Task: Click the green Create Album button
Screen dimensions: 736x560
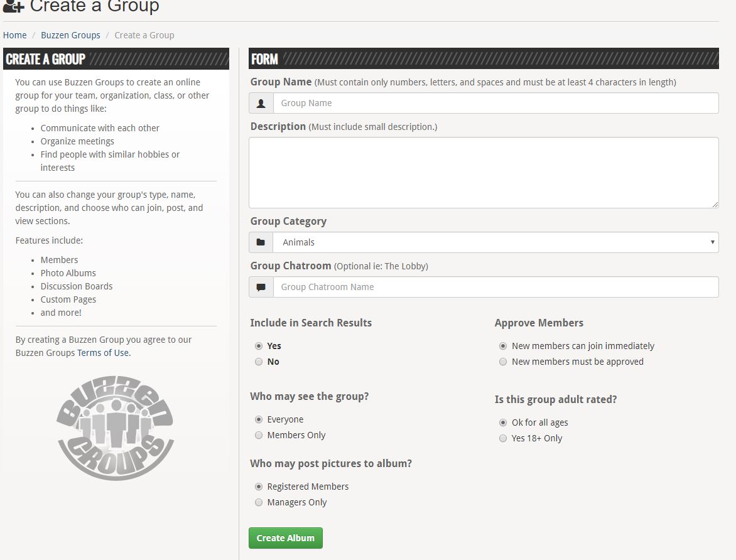Action: coord(285,538)
